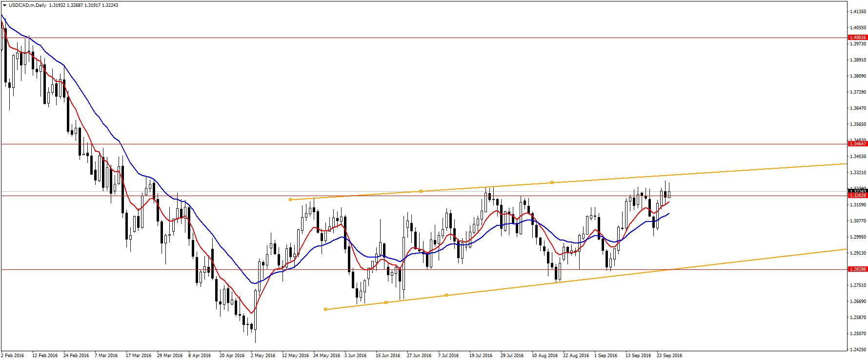Select the red 1.32028 horizontal line price tag

858,196
